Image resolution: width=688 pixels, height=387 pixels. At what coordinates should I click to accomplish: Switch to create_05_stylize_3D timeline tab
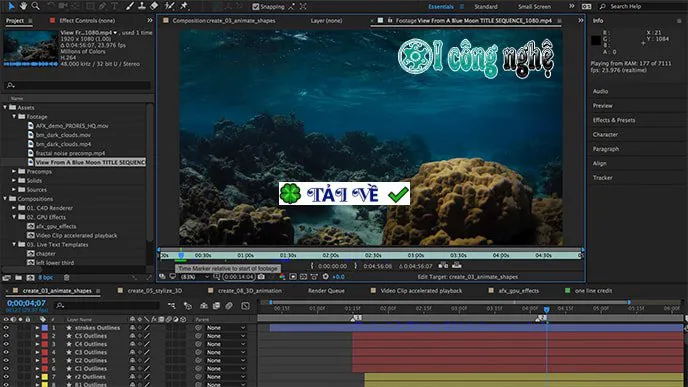tap(154, 290)
